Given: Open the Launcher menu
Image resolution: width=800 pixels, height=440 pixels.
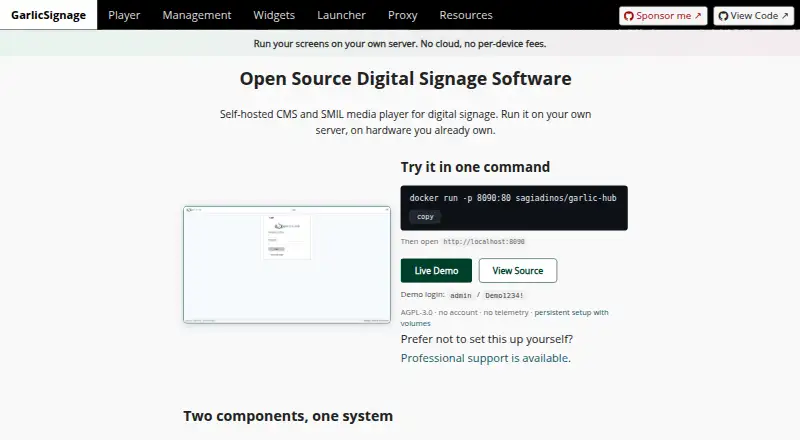Looking at the screenshot, I should coord(341,15).
